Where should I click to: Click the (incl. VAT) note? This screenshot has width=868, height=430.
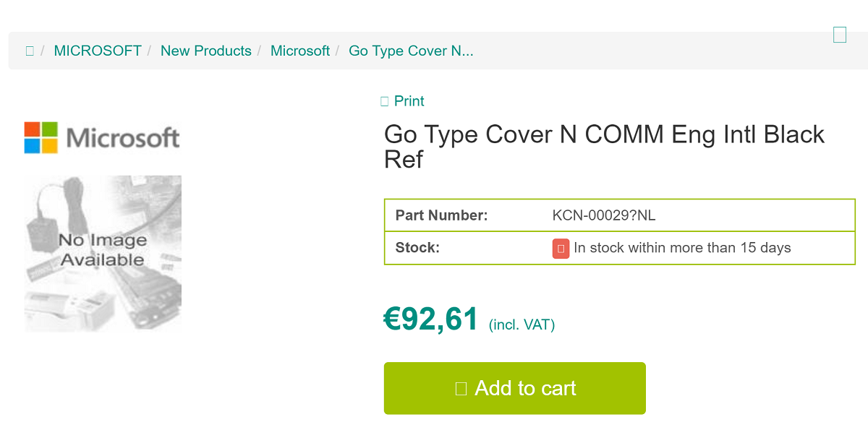point(522,325)
